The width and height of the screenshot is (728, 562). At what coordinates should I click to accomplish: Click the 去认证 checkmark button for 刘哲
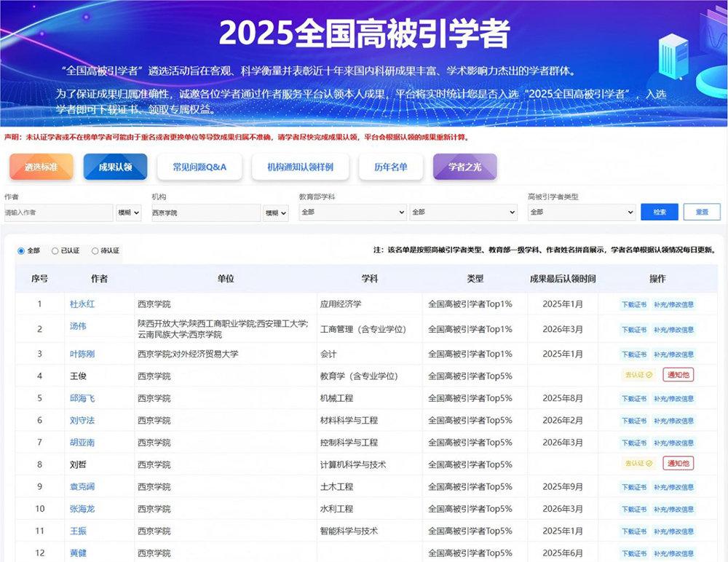[x=638, y=463]
